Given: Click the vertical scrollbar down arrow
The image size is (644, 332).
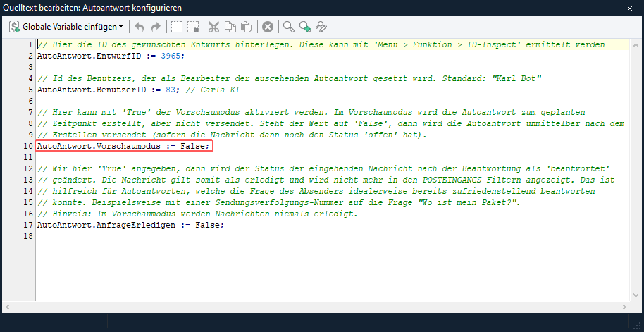Looking at the screenshot, I should [x=636, y=295].
